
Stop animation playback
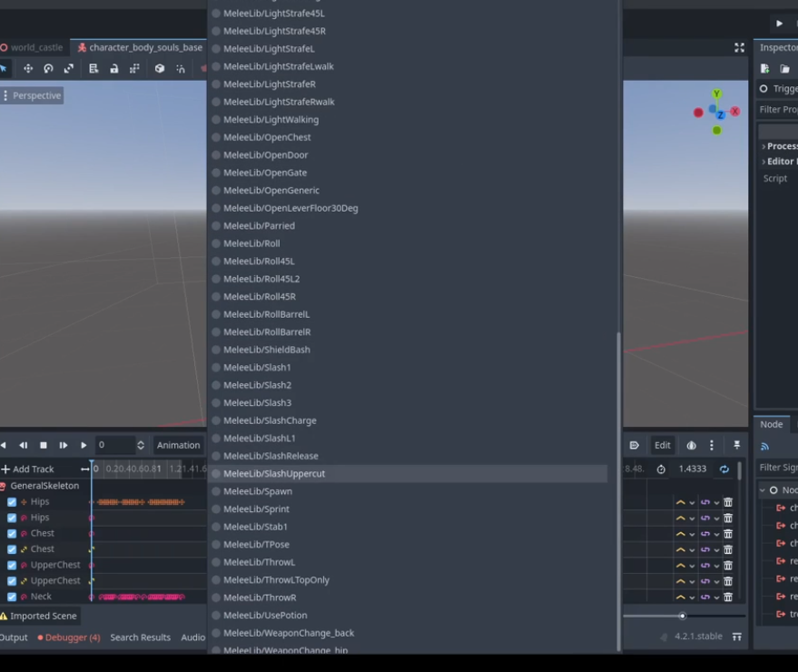tap(44, 446)
